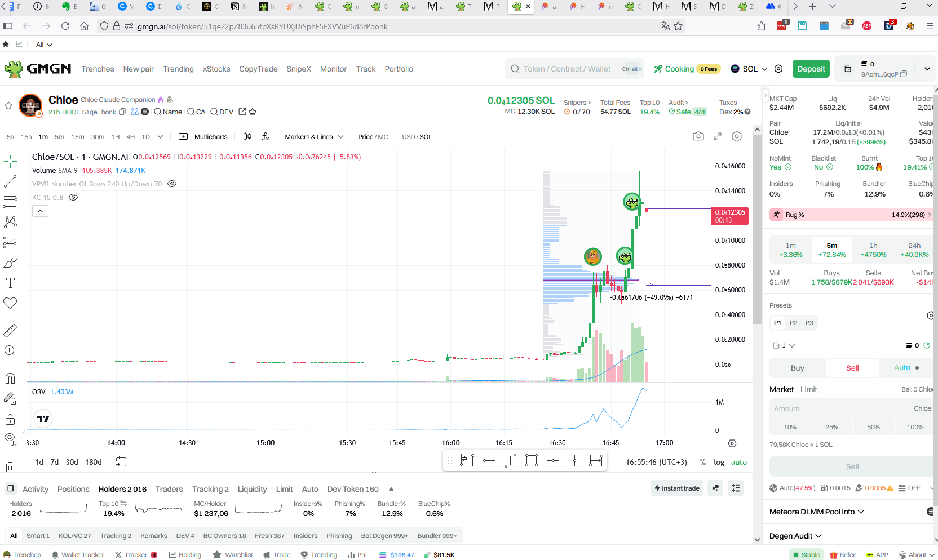The height and width of the screenshot is (560, 938).
Task: Open the indicators fx menu
Action: point(266,136)
